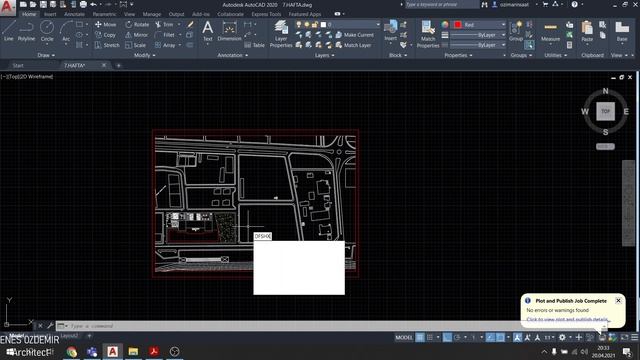Toggle snap mode in status bar
This screenshot has height=360, width=640.
click(x=430, y=338)
